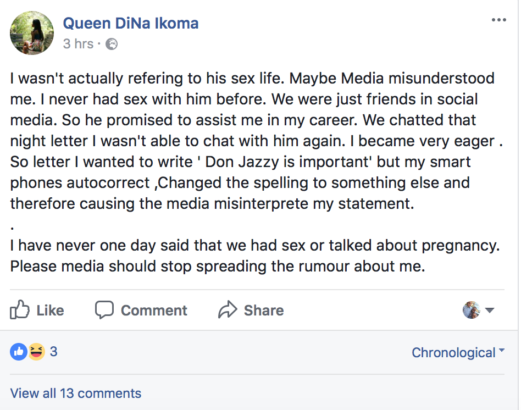
Task: Click the small commenter avatar picture
Action: point(471,310)
